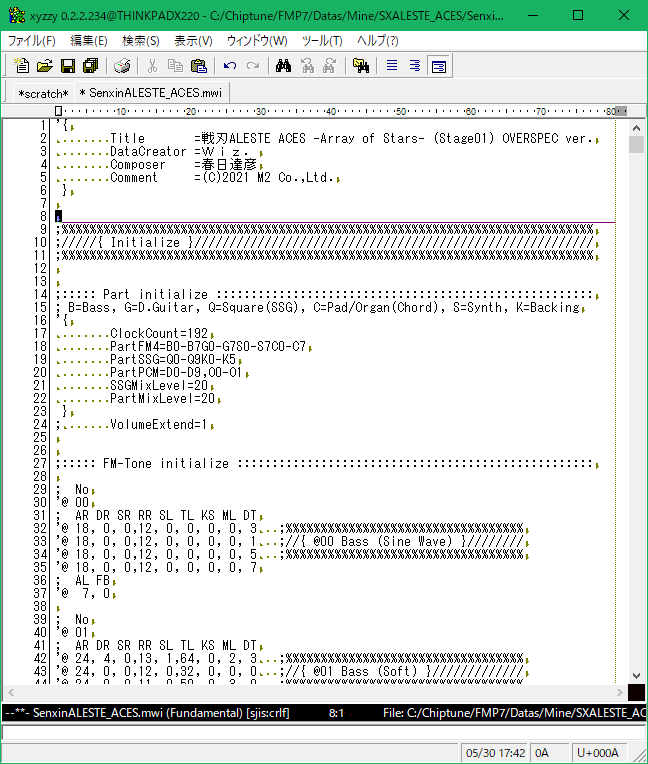The height and width of the screenshot is (764, 648).
Task: Cut selection using the scissors icon
Action: [x=152, y=66]
